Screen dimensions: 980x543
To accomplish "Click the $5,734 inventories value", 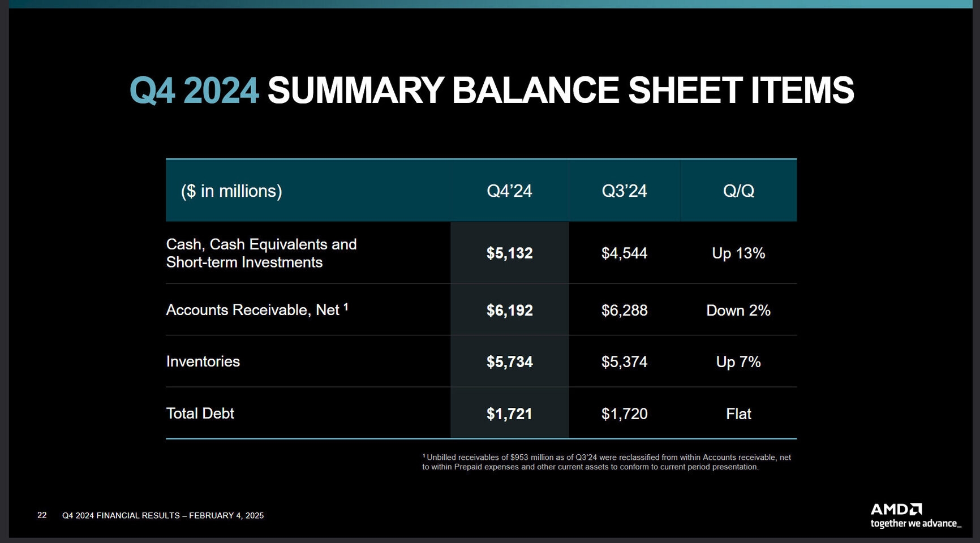I will [x=509, y=361].
